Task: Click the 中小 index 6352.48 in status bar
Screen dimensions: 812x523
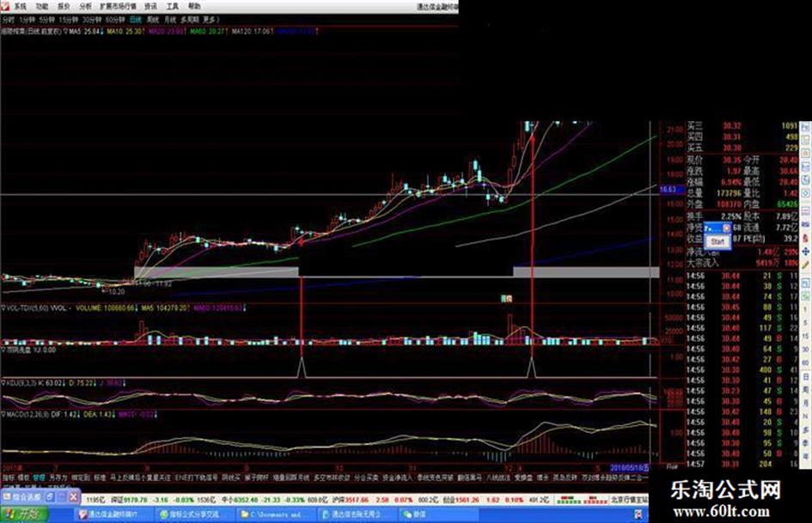Action: coord(241,500)
